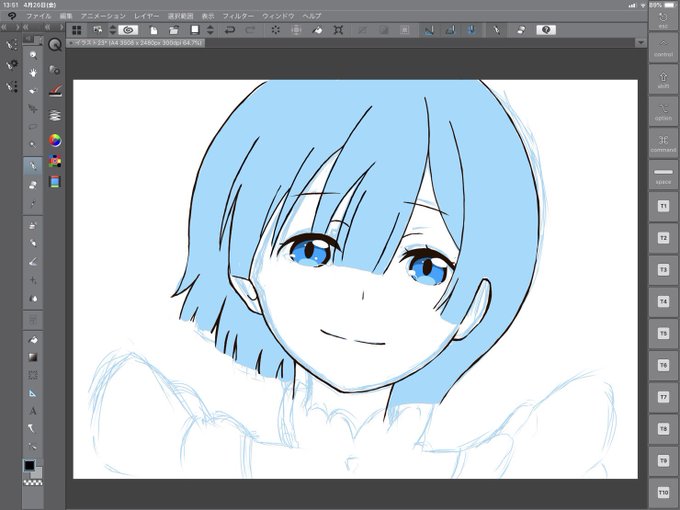Pick the transparent checkered color swatch
Viewport: 680px width, 510px height.
pyautogui.click(x=33, y=482)
